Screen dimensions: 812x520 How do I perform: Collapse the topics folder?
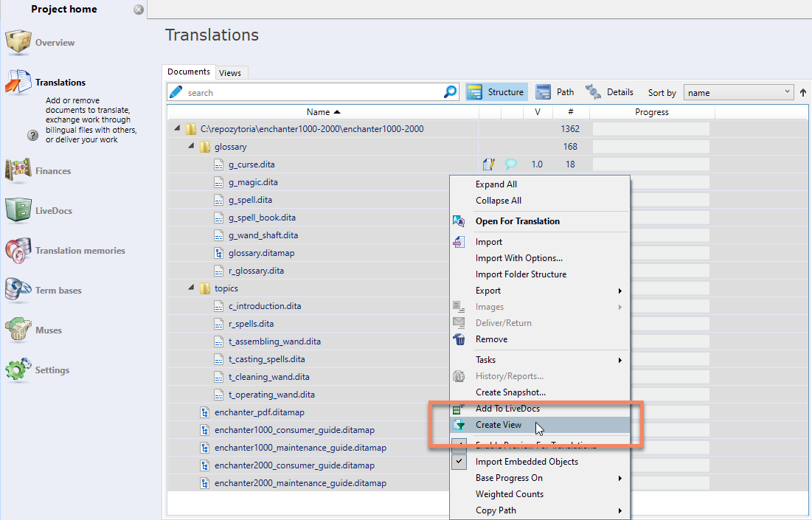(x=191, y=288)
